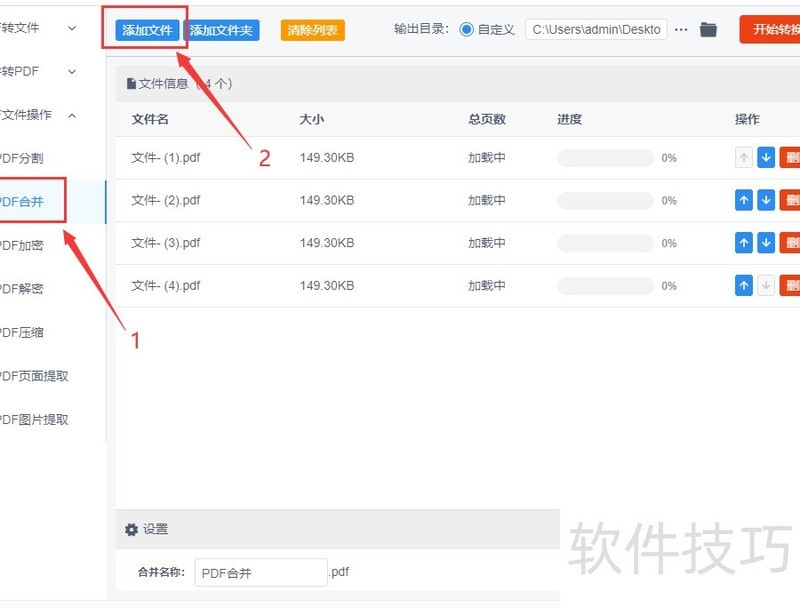Viewport: 800px width, 608px height.
Task: Move 文件- (2).pdf up with arrow
Action: pyautogui.click(x=744, y=200)
